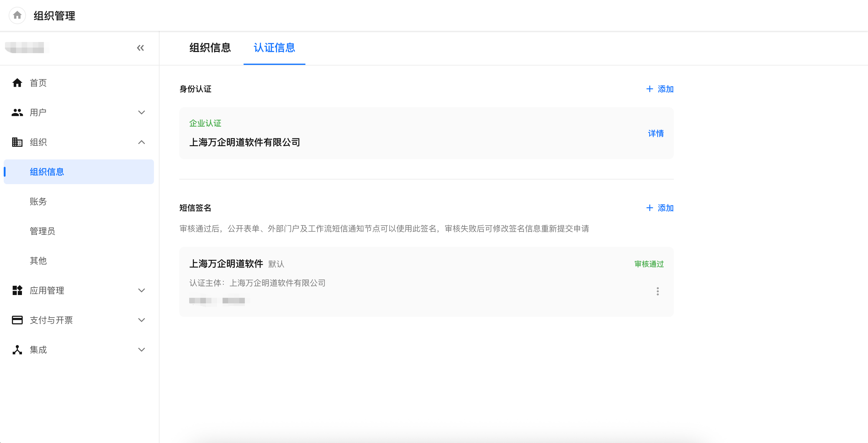
Task: Click the house icon beside 首页
Action: [17, 83]
